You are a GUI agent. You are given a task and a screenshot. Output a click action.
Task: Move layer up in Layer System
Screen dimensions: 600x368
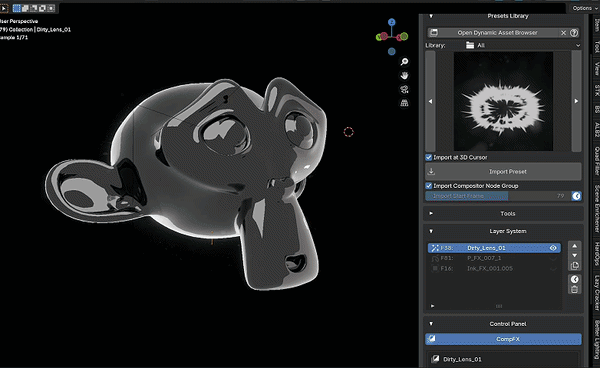[x=574, y=246]
